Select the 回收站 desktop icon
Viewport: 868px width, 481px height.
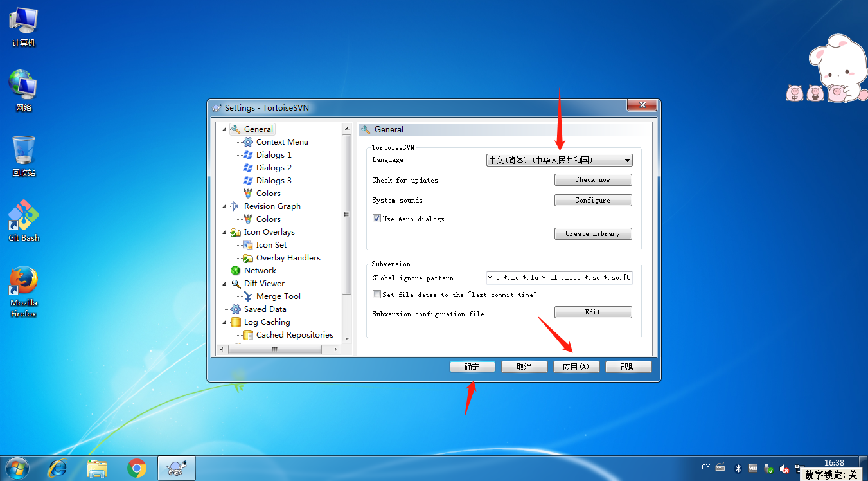[24, 156]
